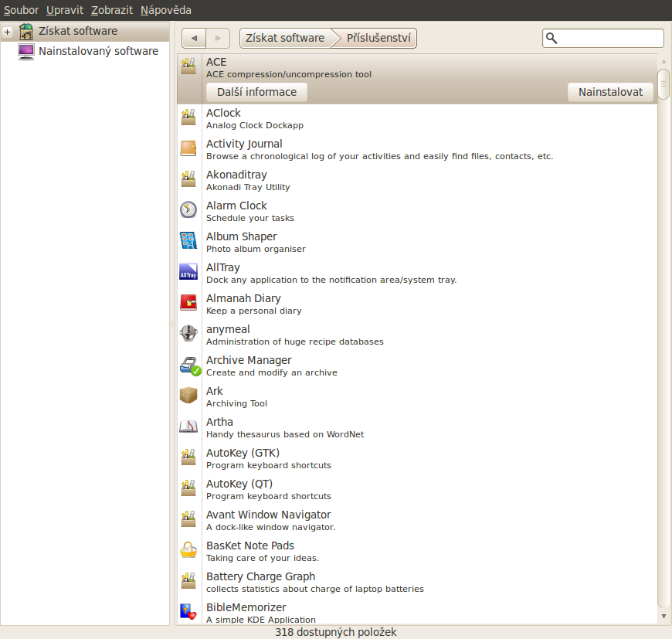Click the vertical scrollbar handle
Screen dimensions: 672x639
tap(663, 84)
